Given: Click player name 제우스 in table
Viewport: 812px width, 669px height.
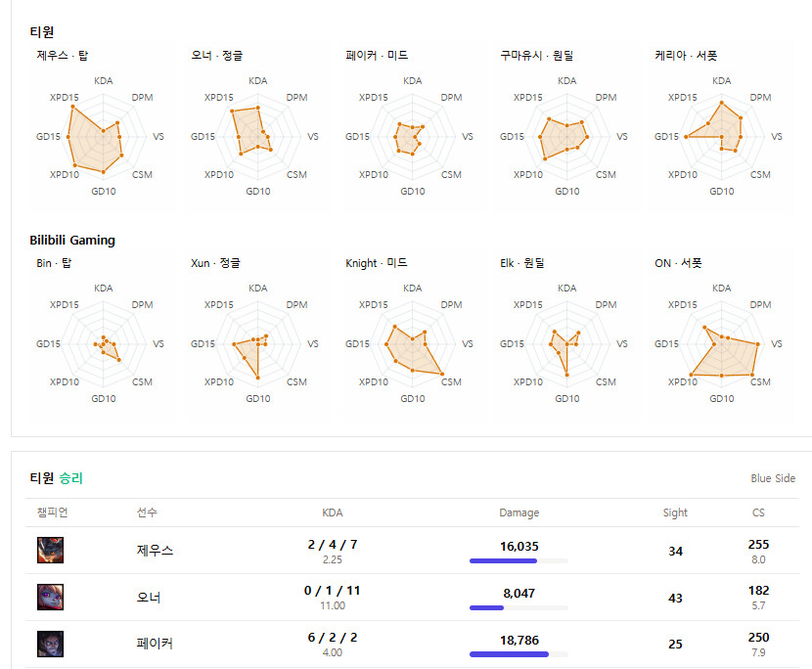Looking at the screenshot, I should pos(155,551).
